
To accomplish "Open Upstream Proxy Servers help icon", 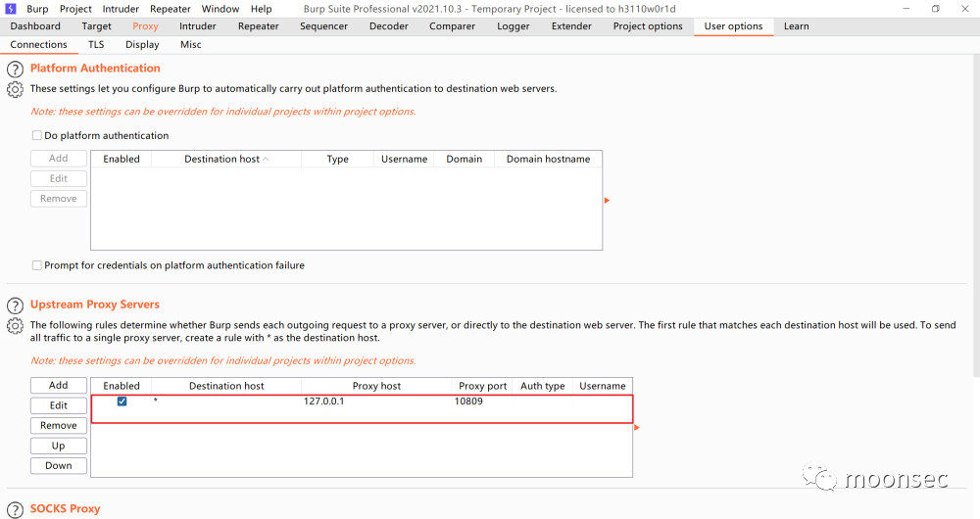I will tap(15, 306).
